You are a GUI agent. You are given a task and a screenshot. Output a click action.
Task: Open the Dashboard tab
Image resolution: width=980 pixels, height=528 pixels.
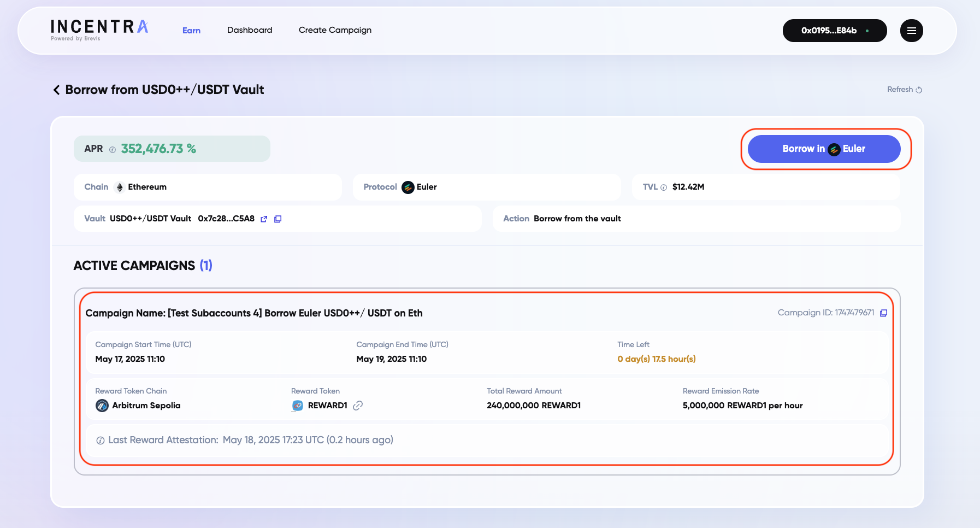click(x=250, y=30)
